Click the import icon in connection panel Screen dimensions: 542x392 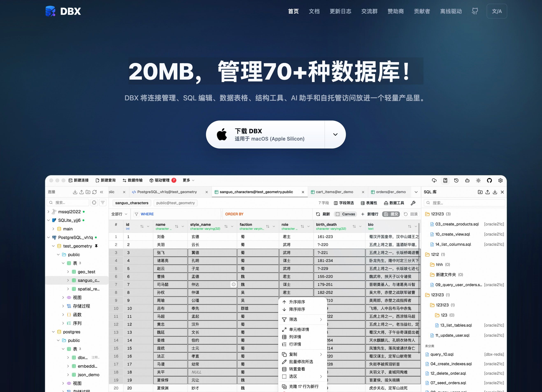click(x=75, y=192)
